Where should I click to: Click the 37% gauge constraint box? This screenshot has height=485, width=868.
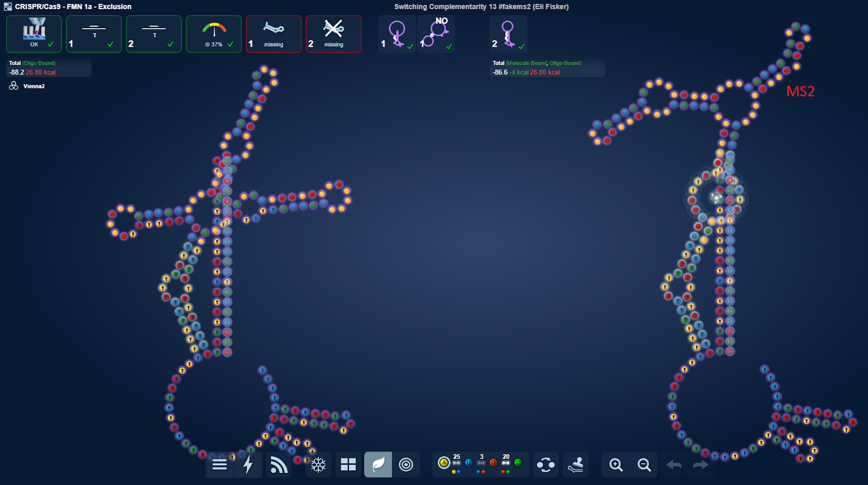pos(214,34)
